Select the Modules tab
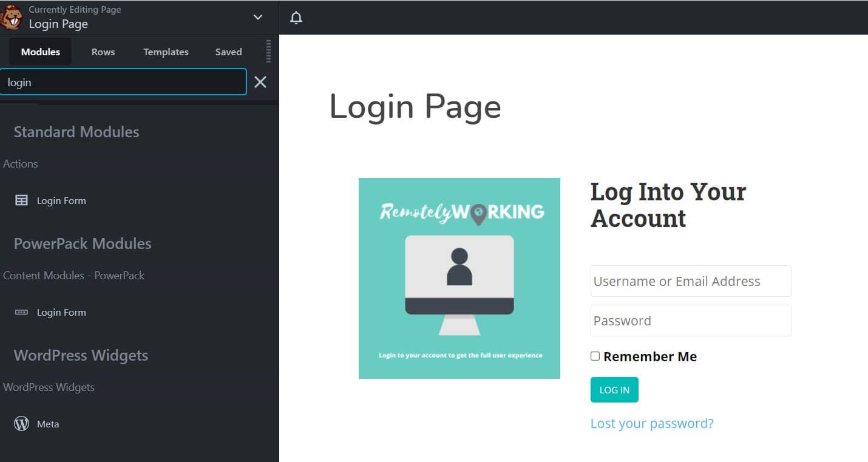Viewport: 868px width, 462px height. click(41, 52)
